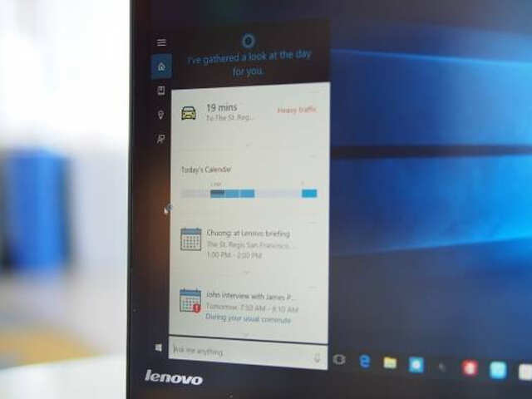Open the Store icon on the taskbar
532x399 pixels.
tap(416, 364)
